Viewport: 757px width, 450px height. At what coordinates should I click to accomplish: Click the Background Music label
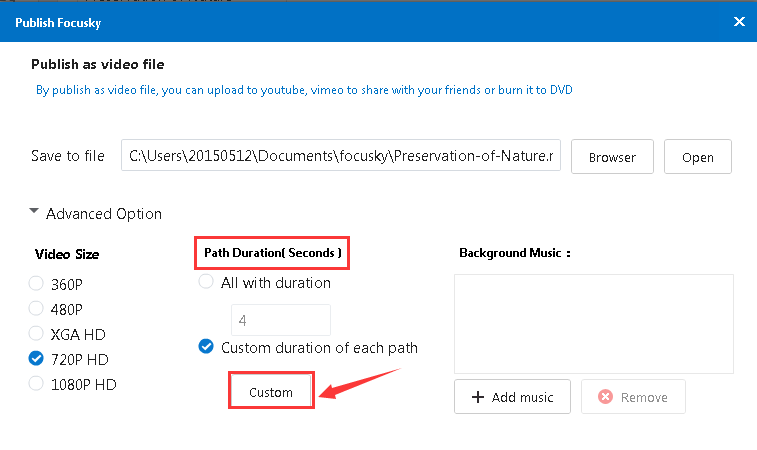515,253
